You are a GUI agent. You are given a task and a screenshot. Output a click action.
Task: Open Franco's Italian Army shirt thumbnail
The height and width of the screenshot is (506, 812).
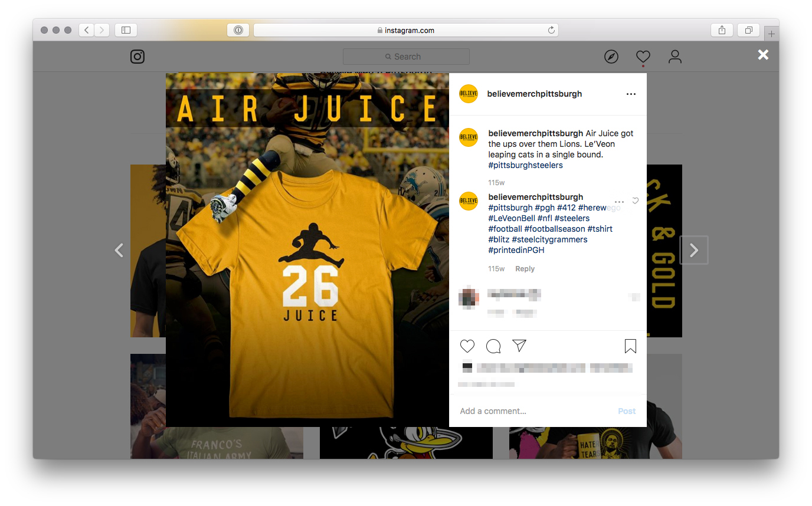(217, 406)
